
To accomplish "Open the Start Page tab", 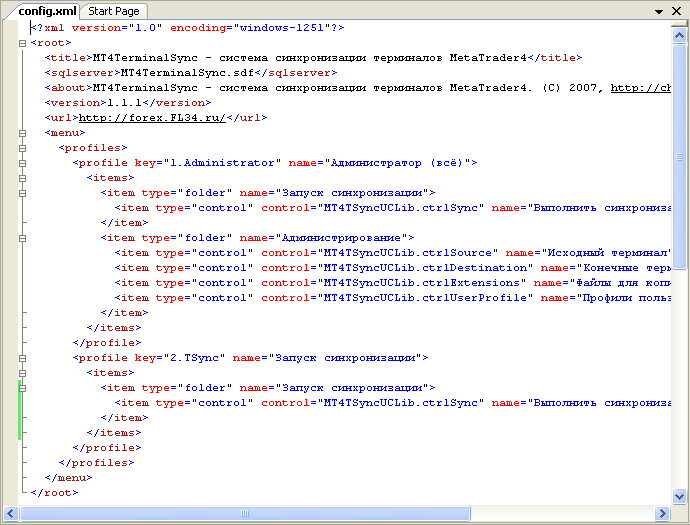I will [114, 11].
